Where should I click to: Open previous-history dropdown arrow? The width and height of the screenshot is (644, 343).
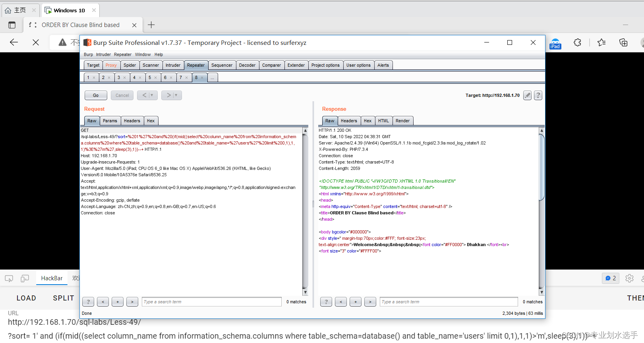(x=153, y=95)
